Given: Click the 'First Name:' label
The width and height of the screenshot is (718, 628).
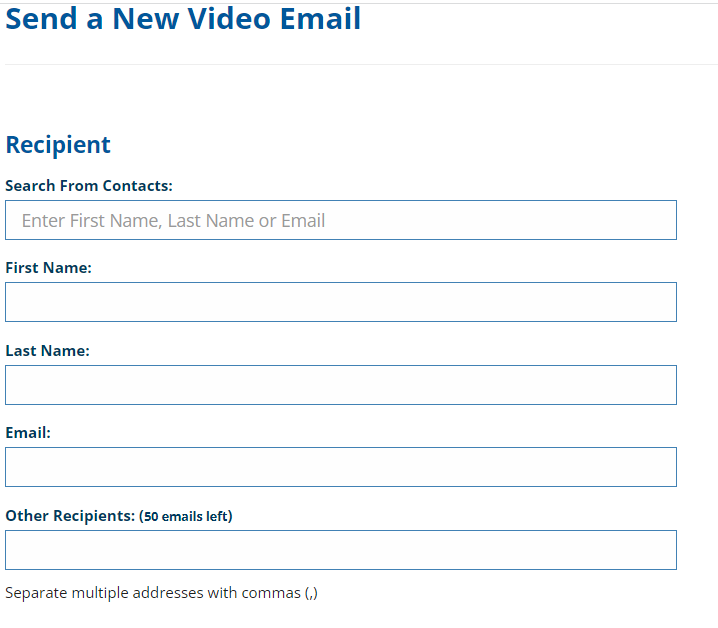Looking at the screenshot, I should point(49,268).
